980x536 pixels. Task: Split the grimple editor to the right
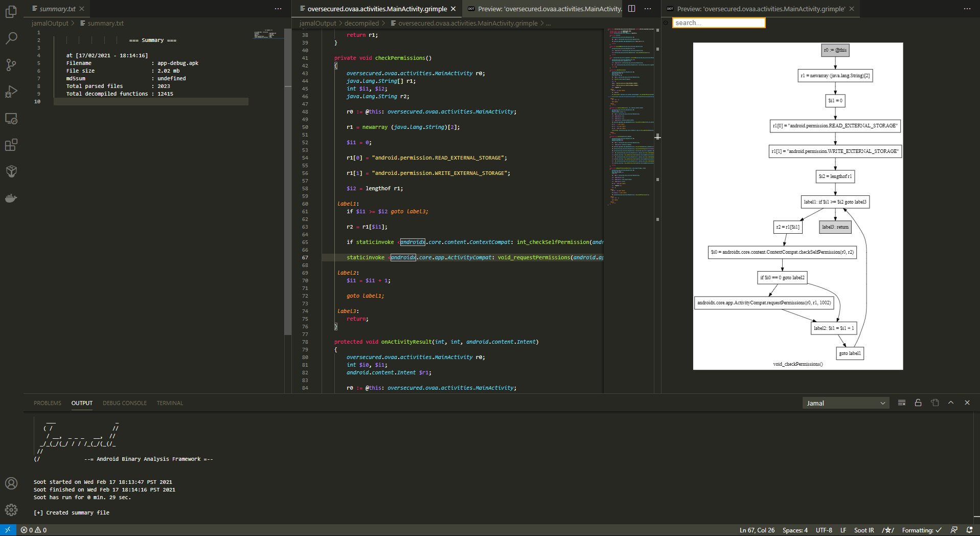tap(632, 9)
